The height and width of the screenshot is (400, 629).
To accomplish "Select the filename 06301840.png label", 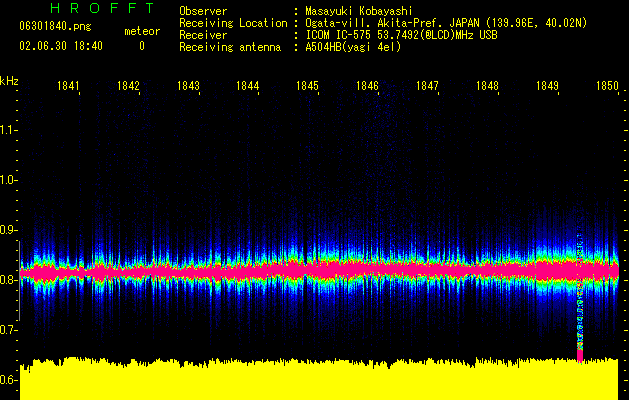I will pyautogui.click(x=55, y=27).
